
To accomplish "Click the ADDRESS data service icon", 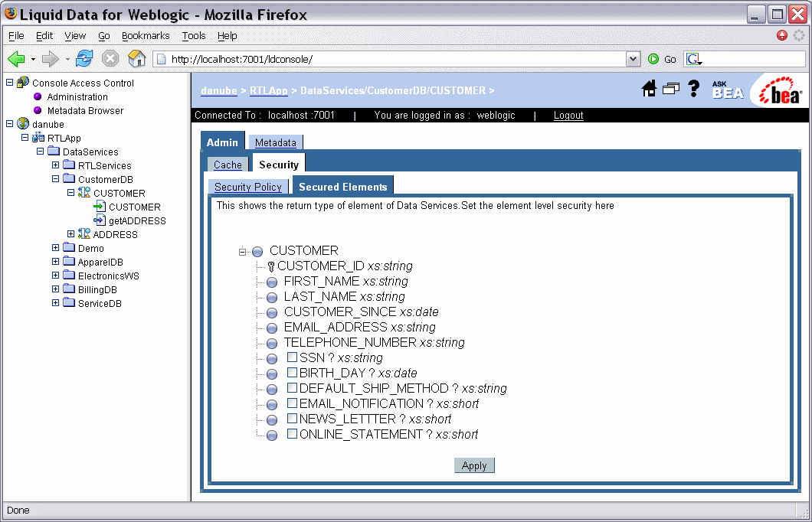I will [84, 234].
